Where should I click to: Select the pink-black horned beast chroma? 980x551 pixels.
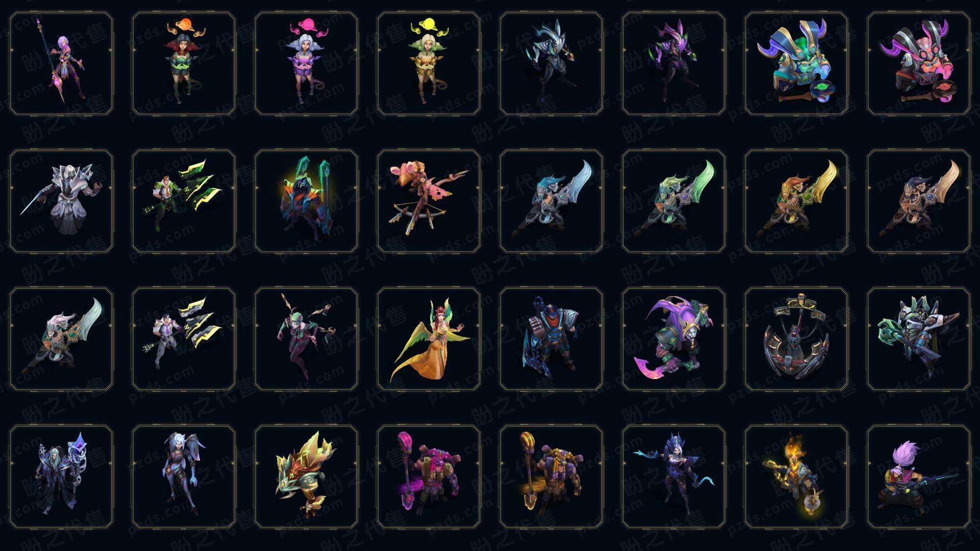click(x=919, y=64)
